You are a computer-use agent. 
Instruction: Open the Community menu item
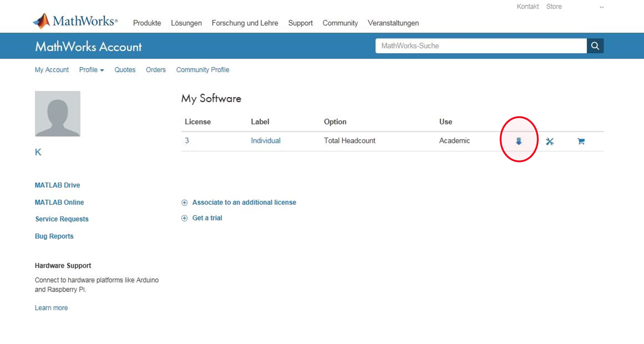340,23
